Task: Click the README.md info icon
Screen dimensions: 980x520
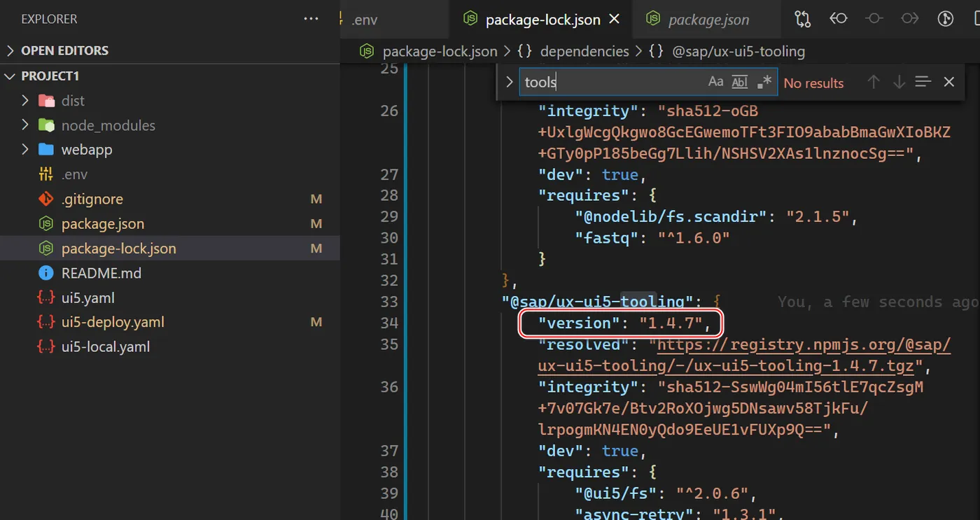Action: [46, 273]
